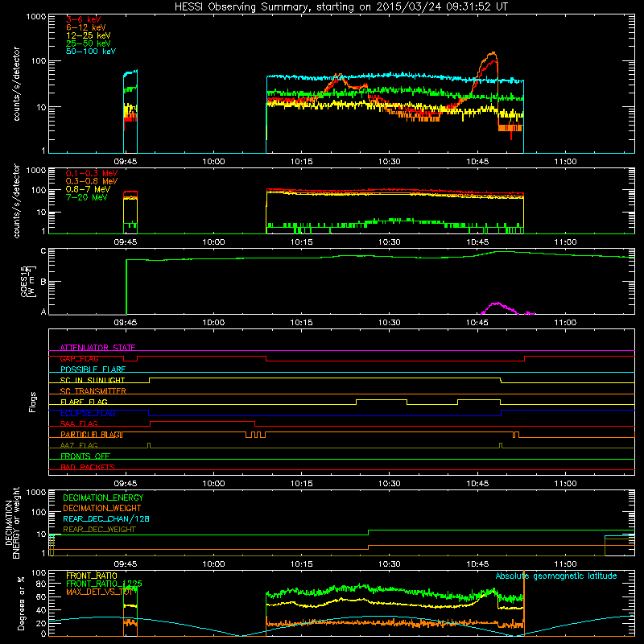Image resolution: width=644 pixels, height=644 pixels.
Task: Select the AAZ_FLAG label
Action: 79,445
